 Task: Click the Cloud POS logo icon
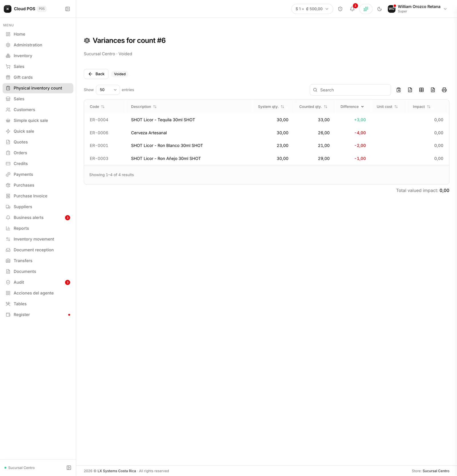[8, 9]
